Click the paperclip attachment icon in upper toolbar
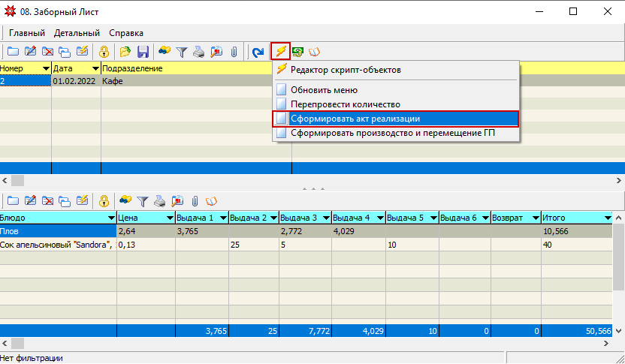 point(234,52)
